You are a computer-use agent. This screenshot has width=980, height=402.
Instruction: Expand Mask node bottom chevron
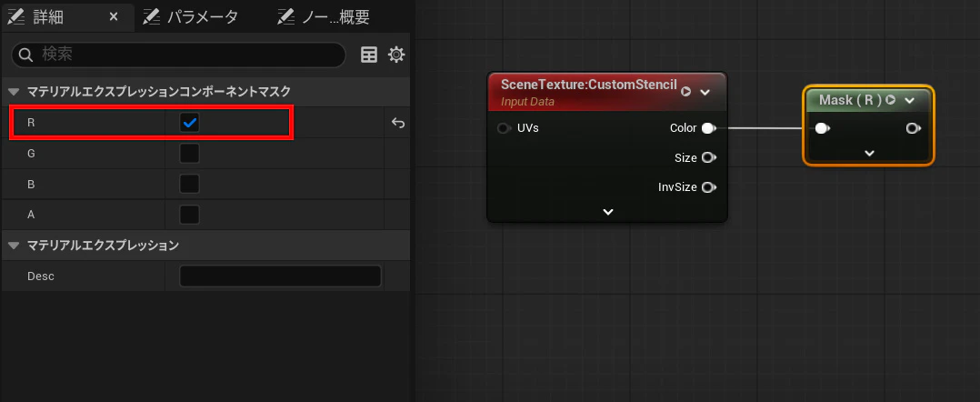click(x=869, y=153)
